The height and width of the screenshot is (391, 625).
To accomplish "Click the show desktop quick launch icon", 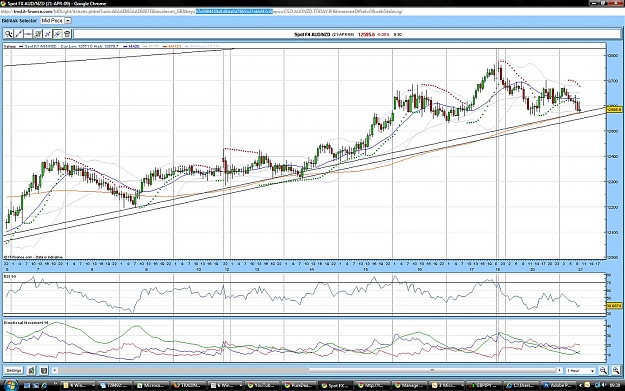I will 27,385.
